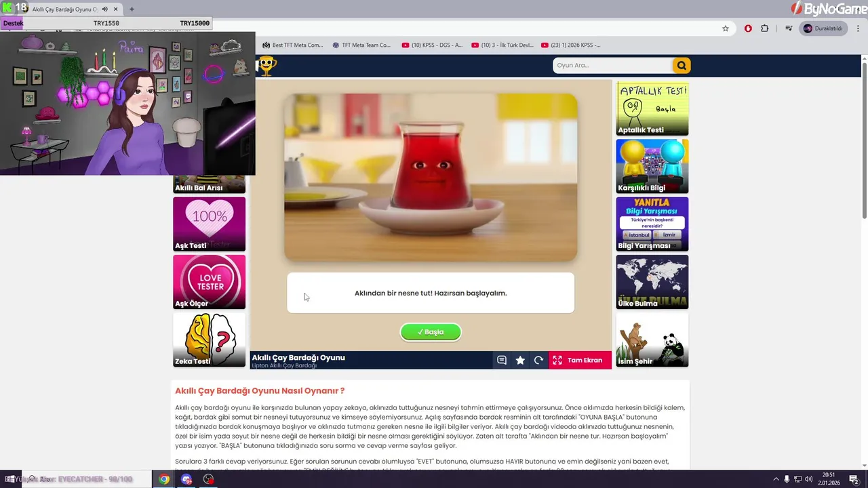
Task: Select the Akıllı Çay Bardağı browser tab
Action: click(64, 9)
